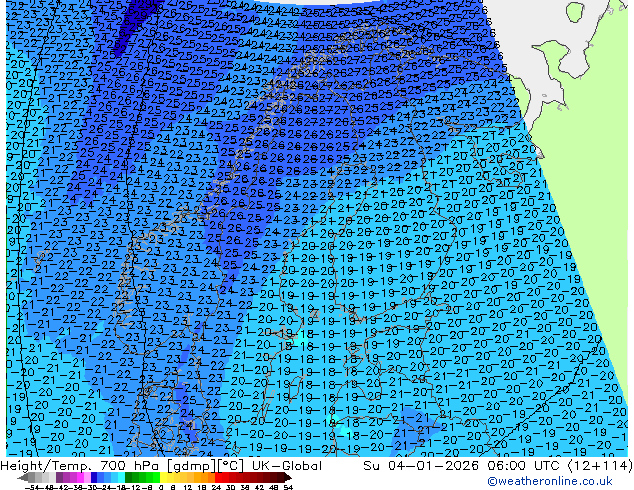Click the dark blue segment of color scale
Screen dimensions: 634x490
pyautogui.click(x=94, y=477)
